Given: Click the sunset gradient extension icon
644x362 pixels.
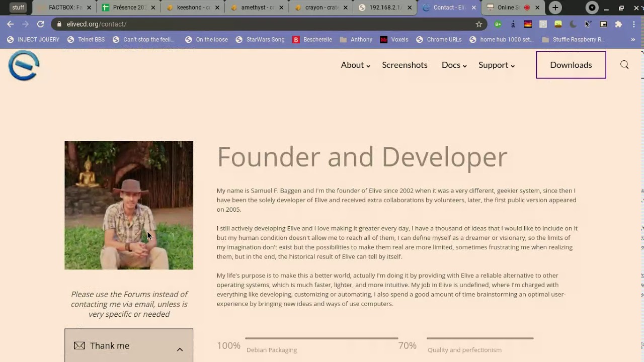Looking at the screenshot, I should (528, 24).
